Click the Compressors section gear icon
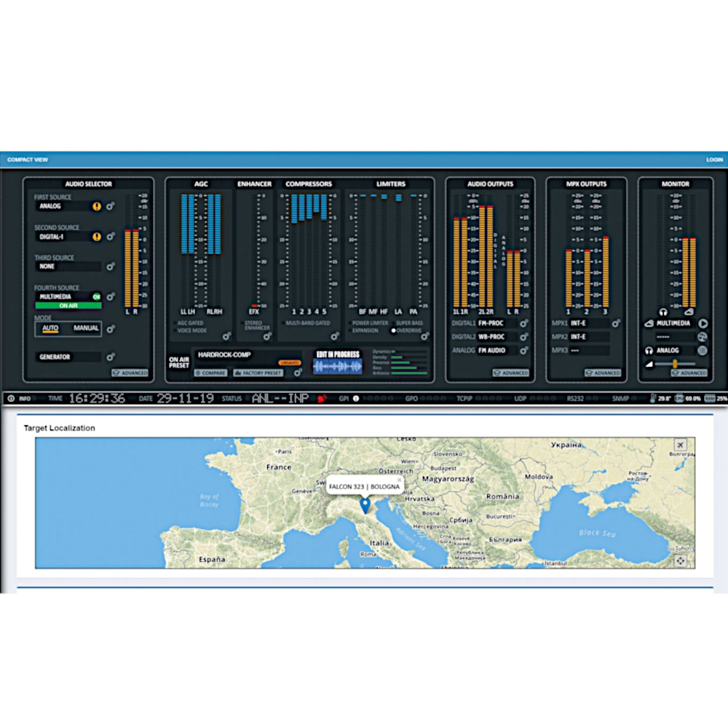The width and height of the screenshot is (728, 728). click(335, 336)
